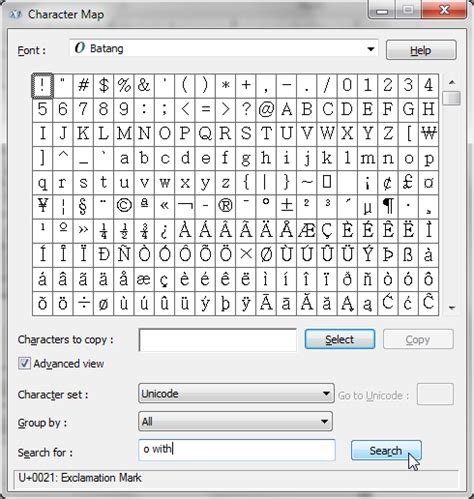Select the pound sterling £ symbol

pyautogui.click(x=408, y=182)
